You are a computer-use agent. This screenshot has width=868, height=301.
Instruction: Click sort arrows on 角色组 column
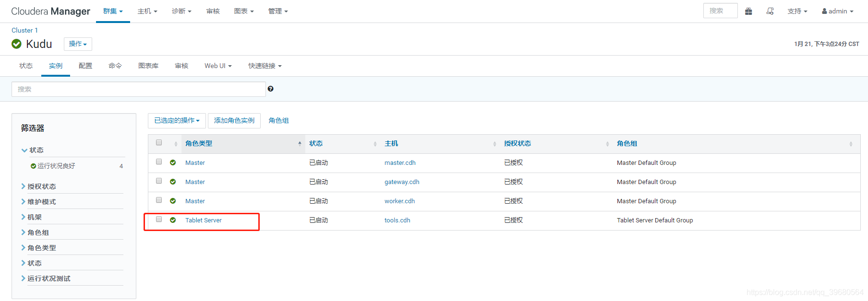851,144
